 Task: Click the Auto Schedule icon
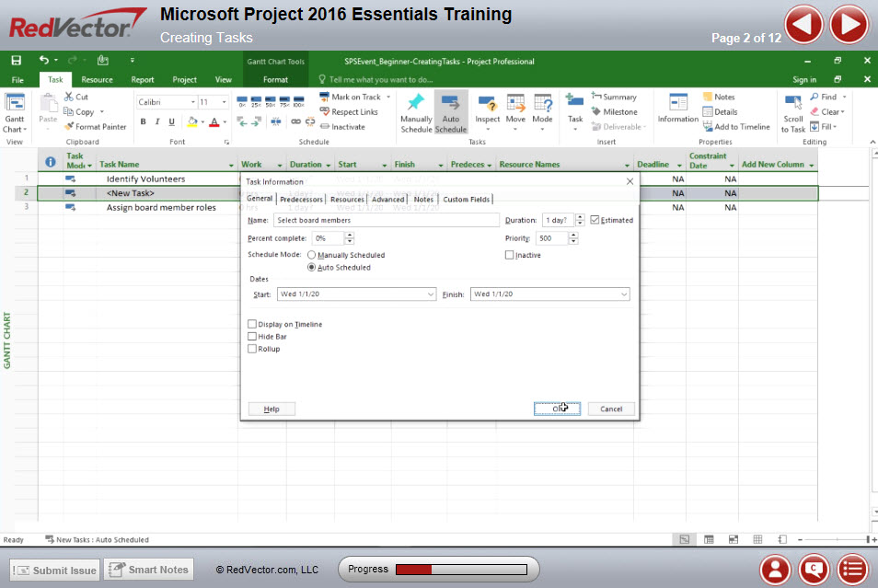[x=450, y=104]
